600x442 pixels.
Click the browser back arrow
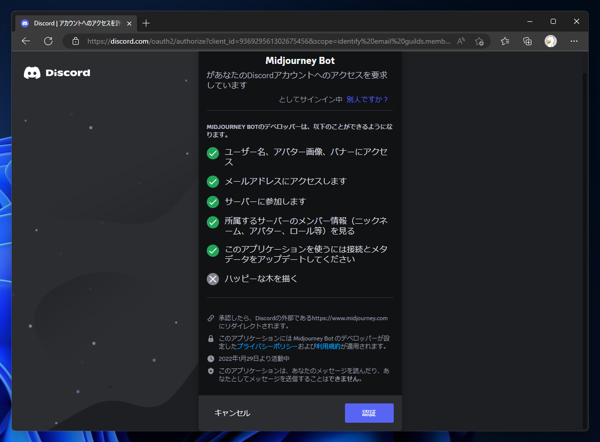point(26,41)
